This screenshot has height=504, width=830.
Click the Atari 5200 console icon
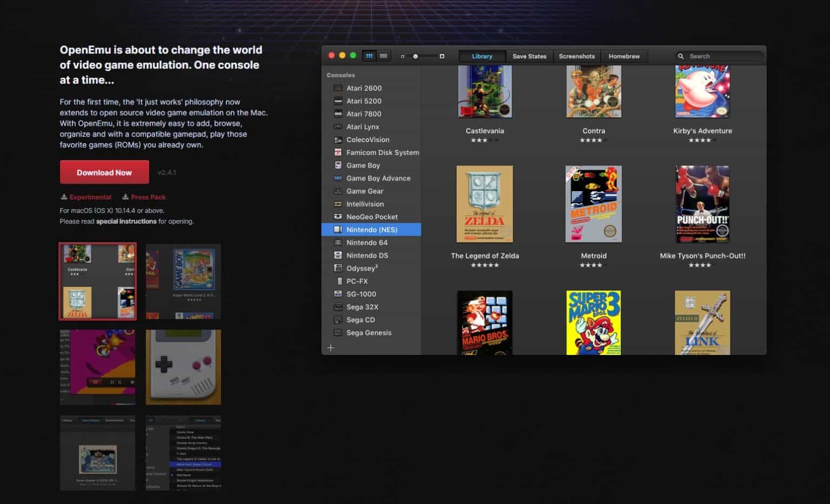pos(338,101)
